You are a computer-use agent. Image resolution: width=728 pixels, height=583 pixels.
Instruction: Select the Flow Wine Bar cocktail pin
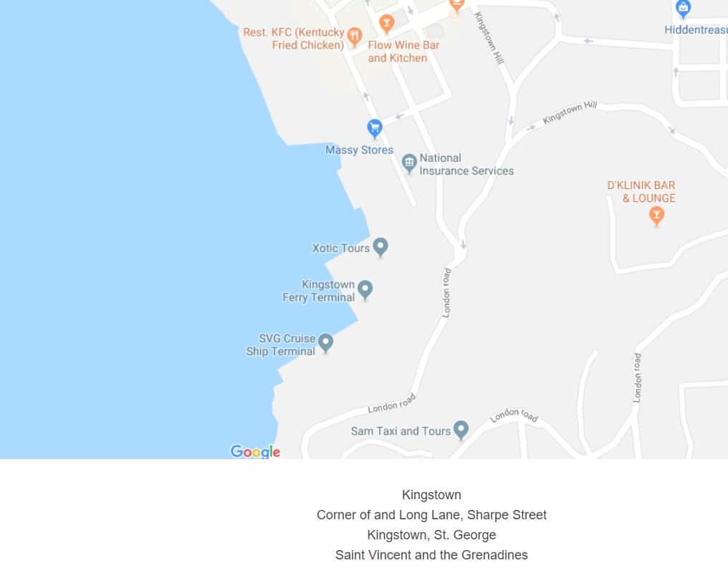point(387,24)
